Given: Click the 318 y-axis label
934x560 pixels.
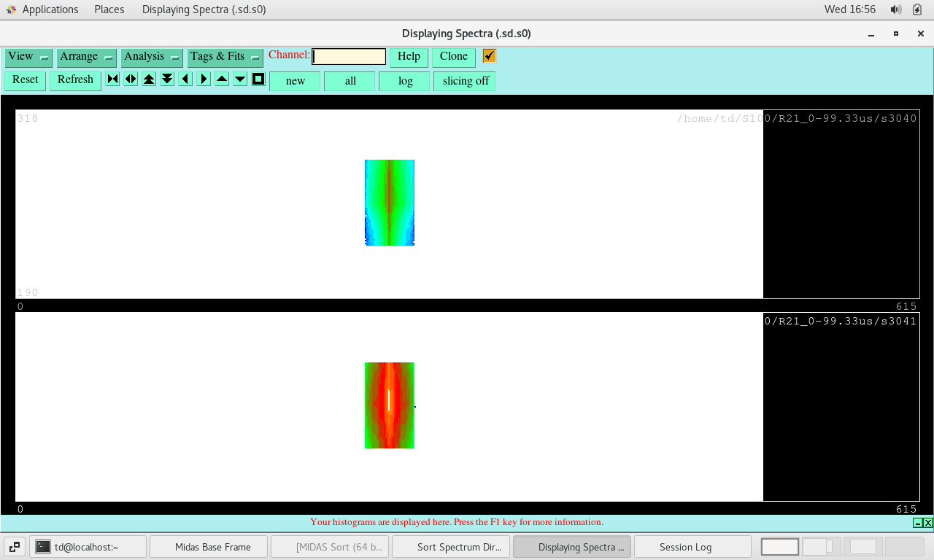Looking at the screenshot, I should click(x=28, y=119).
